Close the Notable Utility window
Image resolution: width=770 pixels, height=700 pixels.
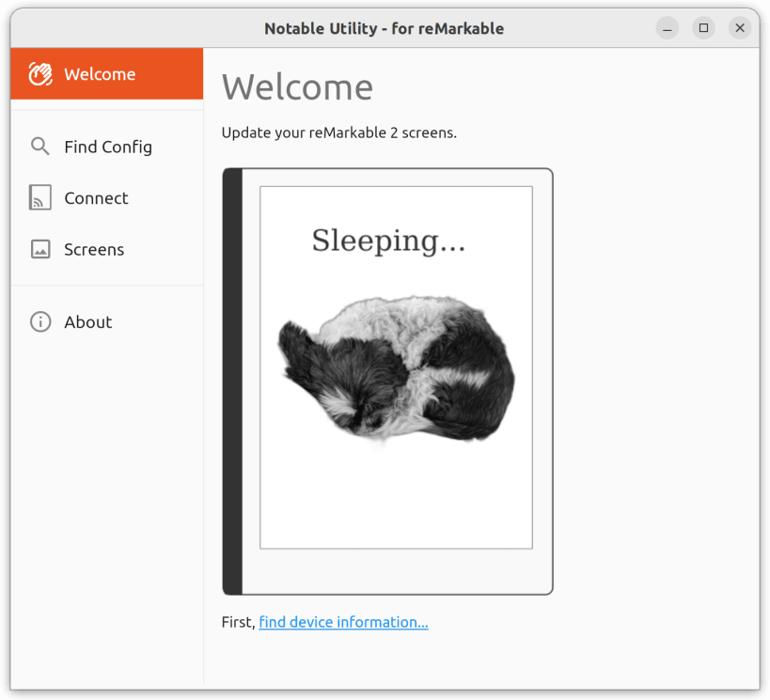(740, 28)
